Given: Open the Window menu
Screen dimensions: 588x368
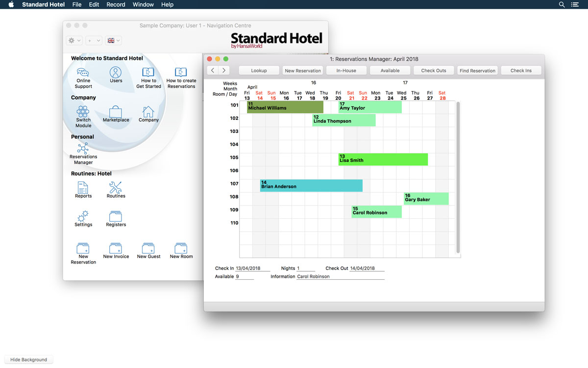Looking at the screenshot, I should pos(143,4).
